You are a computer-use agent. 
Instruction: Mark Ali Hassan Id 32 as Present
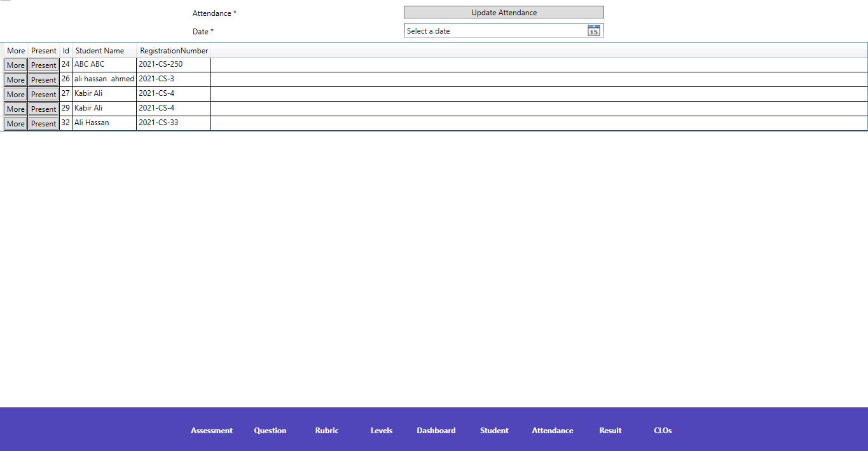click(x=43, y=124)
